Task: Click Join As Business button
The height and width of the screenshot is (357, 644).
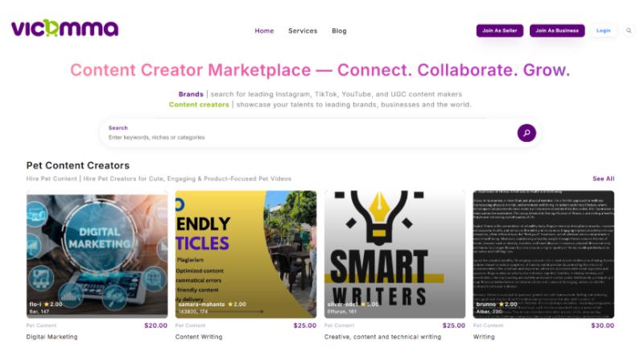Action: pos(557,31)
